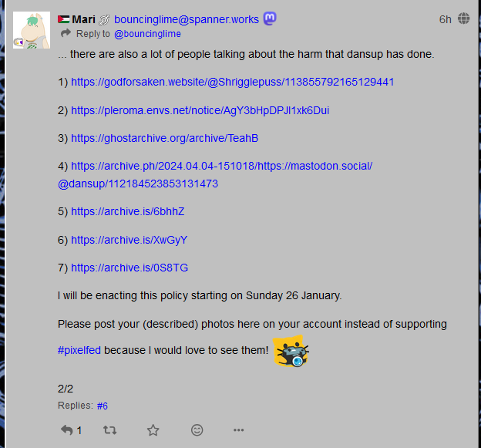Jump to reply #6
The height and width of the screenshot is (448, 481).
pyautogui.click(x=103, y=406)
